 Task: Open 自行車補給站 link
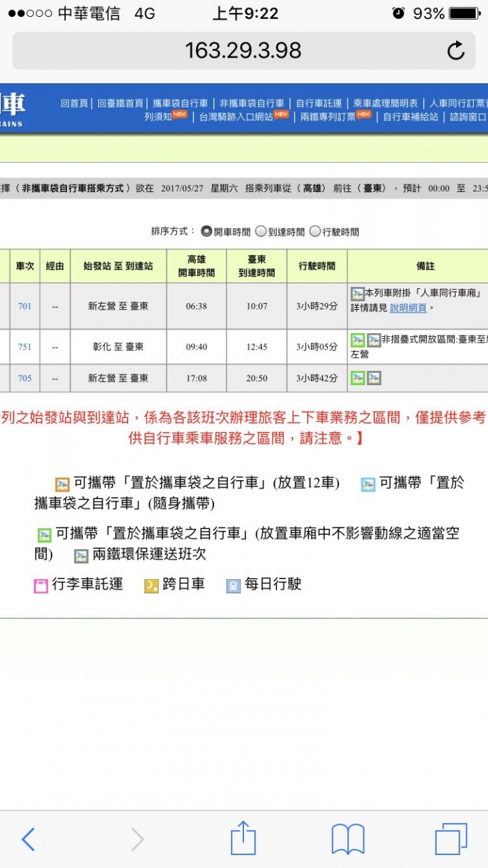(x=411, y=117)
